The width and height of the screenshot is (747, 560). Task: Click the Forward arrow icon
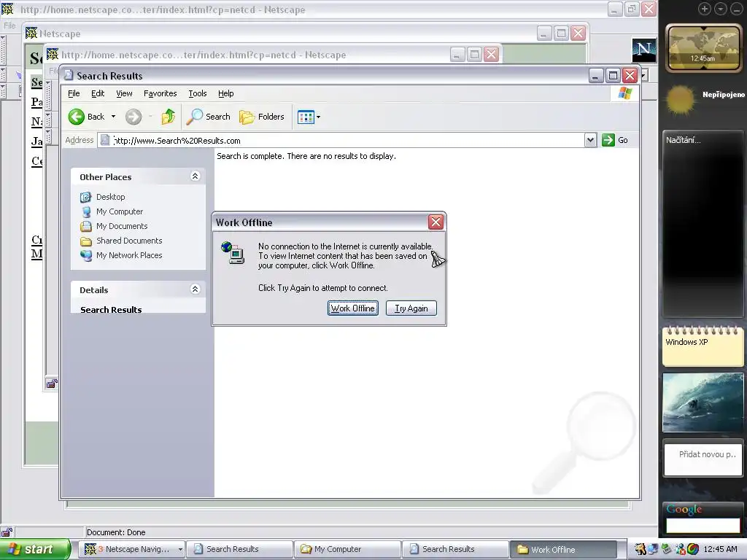point(133,117)
